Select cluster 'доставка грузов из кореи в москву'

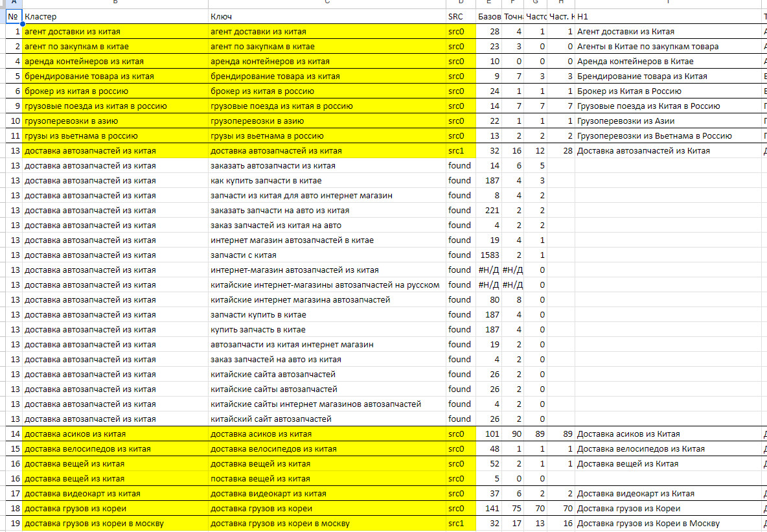[115, 524]
